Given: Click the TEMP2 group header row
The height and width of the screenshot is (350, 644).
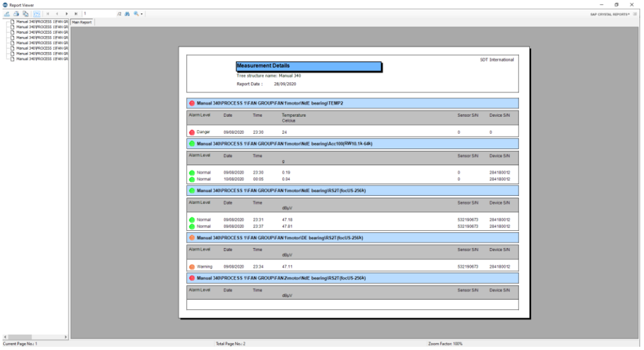Looking at the screenshot, I should point(352,103).
